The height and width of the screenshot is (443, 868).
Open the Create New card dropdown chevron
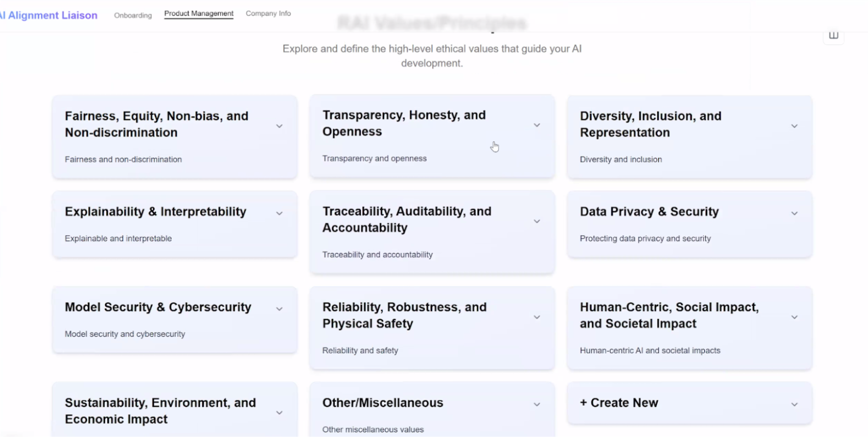794,404
